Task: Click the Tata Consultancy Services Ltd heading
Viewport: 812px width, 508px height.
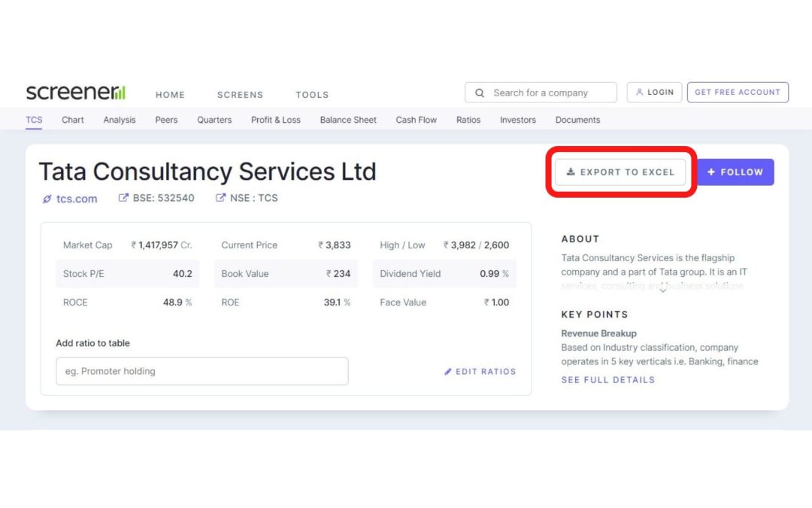Action: coord(208,172)
